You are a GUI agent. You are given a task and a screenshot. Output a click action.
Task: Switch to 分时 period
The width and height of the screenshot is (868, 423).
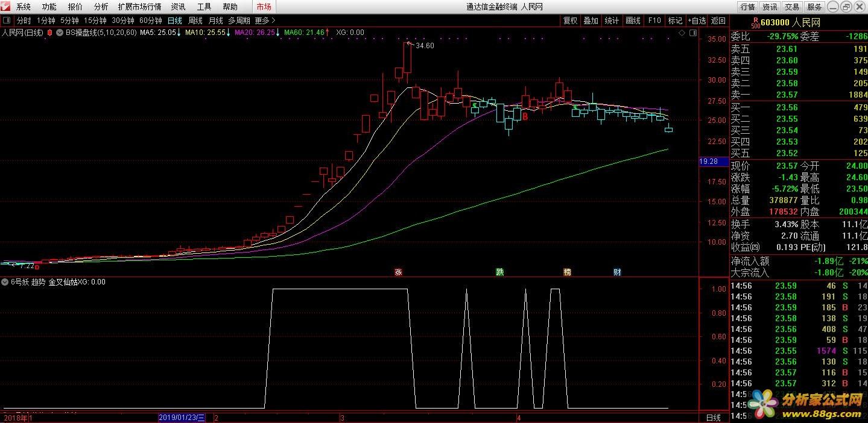tap(24, 20)
